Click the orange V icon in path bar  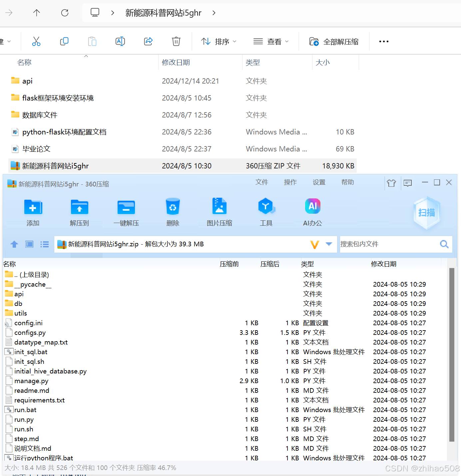[315, 244]
